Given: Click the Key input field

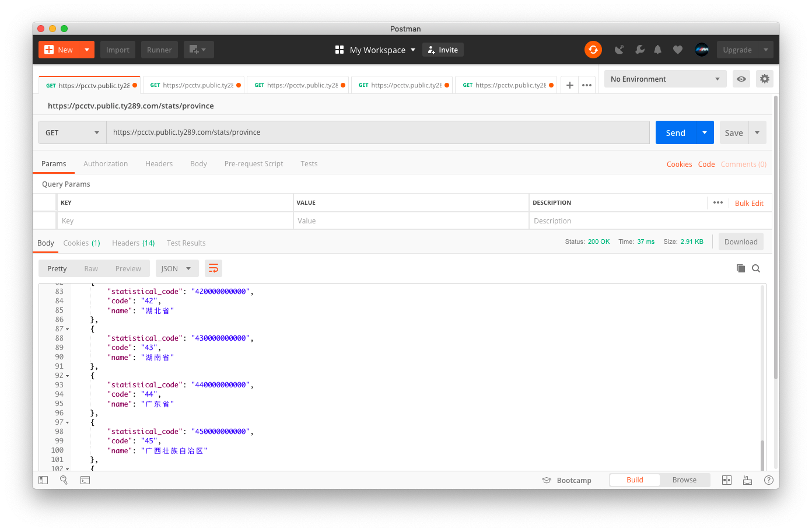Looking at the screenshot, I should point(175,220).
